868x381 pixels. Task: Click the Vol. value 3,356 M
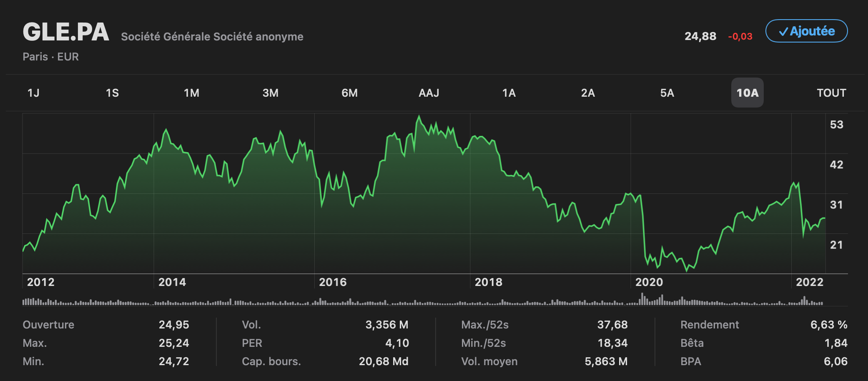pyautogui.click(x=387, y=325)
